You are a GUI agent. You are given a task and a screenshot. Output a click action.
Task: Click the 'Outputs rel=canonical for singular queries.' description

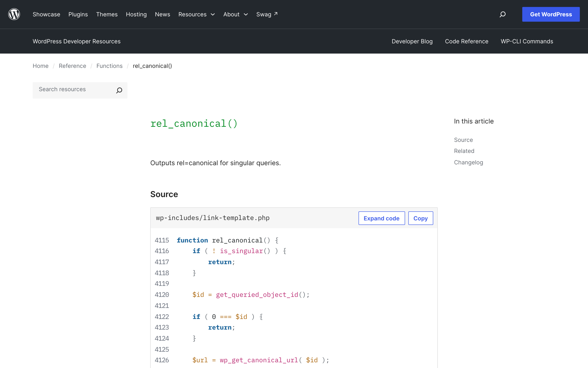[x=215, y=163]
